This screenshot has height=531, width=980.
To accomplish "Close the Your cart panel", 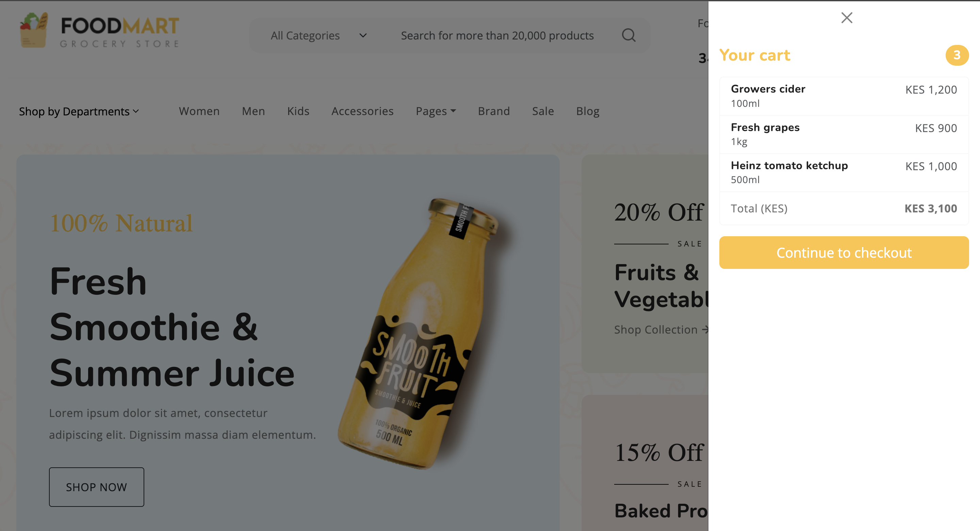I will pyautogui.click(x=846, y=17).
